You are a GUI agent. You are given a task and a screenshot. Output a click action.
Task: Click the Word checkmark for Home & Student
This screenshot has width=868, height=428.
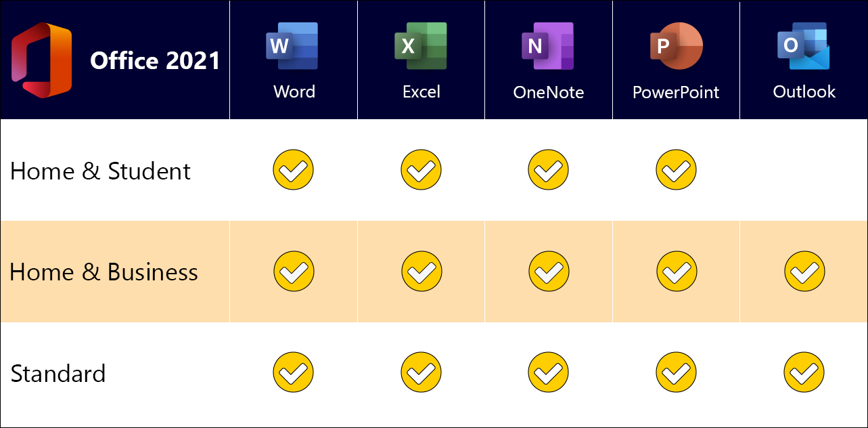point(293,170)
